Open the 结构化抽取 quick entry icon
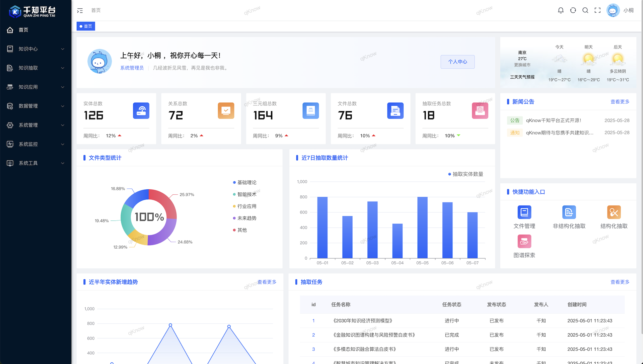The width and height of the screenshot is (643, 364). click(614, 212)
